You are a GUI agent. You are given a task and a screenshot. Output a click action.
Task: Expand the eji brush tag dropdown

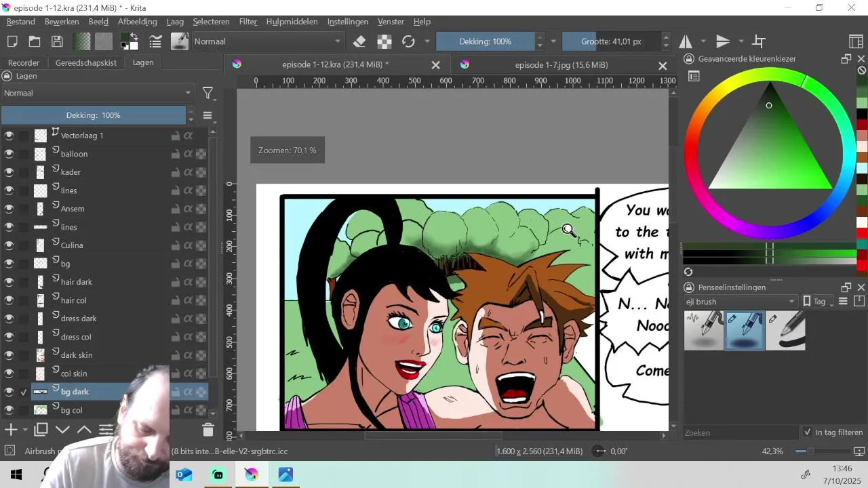[741, 302]
